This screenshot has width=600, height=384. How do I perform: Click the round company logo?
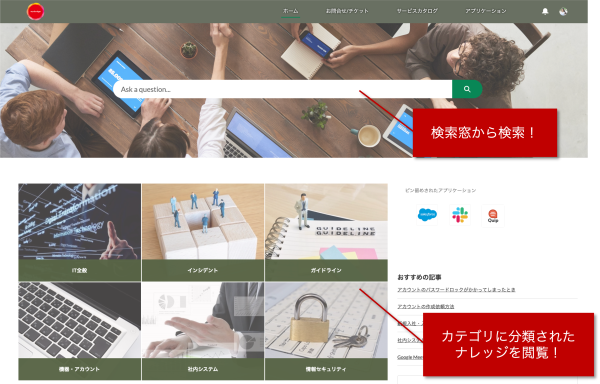[x=36, y=11]
